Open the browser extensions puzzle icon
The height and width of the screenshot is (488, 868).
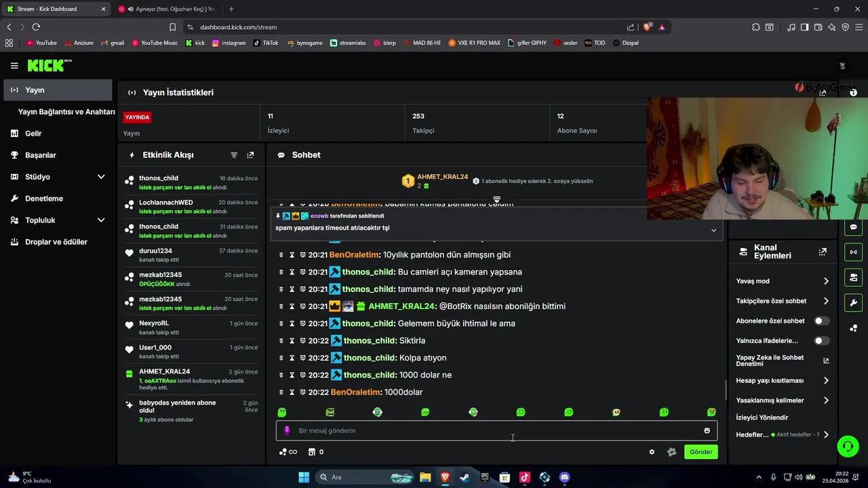(x=756, y=27)
